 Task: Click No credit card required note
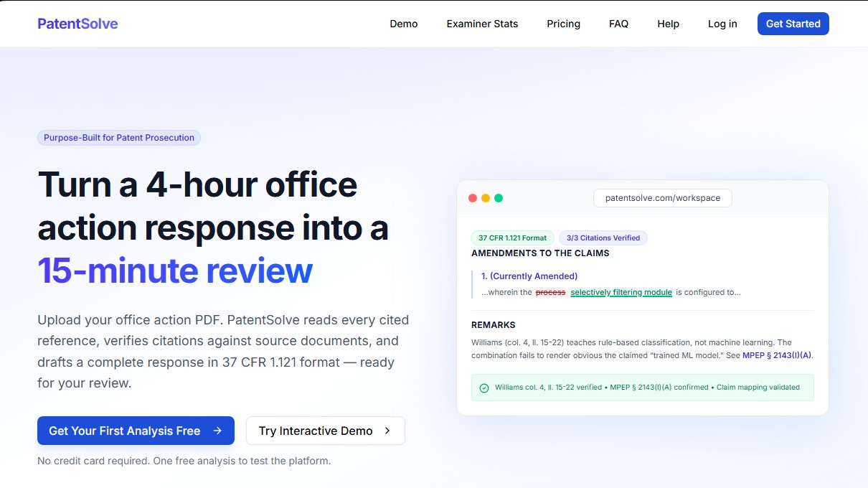(184, 461)
